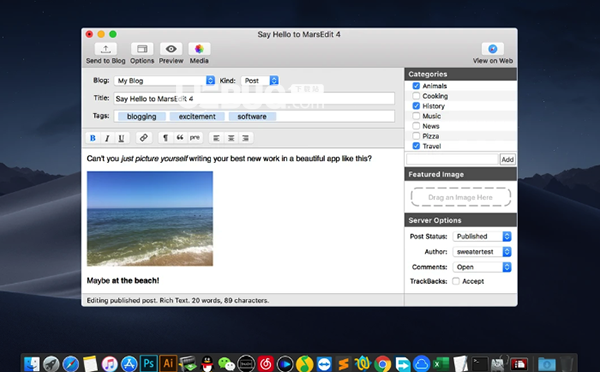Launch Photoshop from the Dock
Image resolution: width=600 pixels, height=372 pixels.
coord(148,363)
